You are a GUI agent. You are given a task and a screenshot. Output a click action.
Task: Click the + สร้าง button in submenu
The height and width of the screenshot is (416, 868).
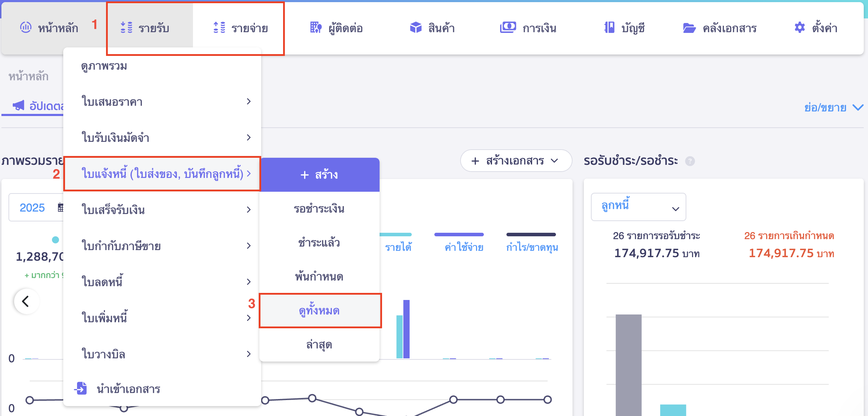[319, 175]
